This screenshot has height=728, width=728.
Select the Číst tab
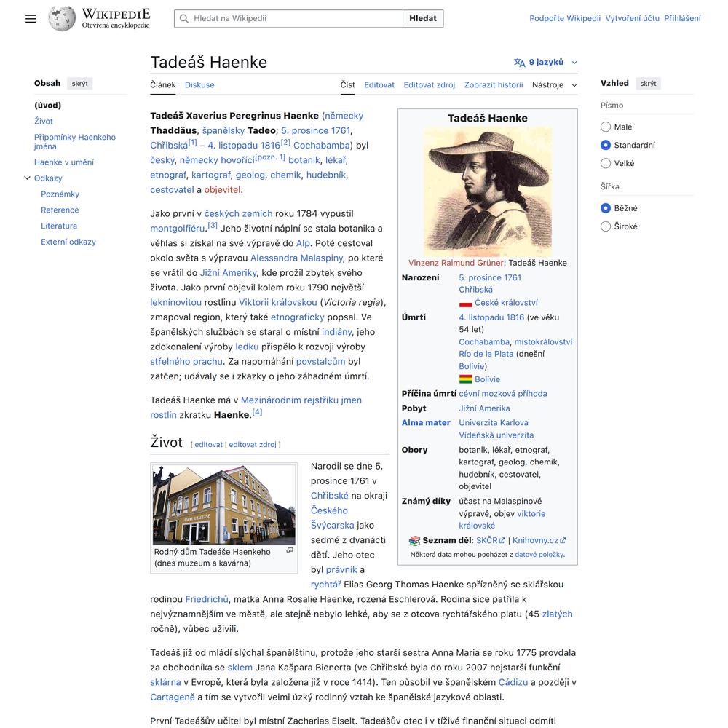pyautogui.click(x=347, y=85)
